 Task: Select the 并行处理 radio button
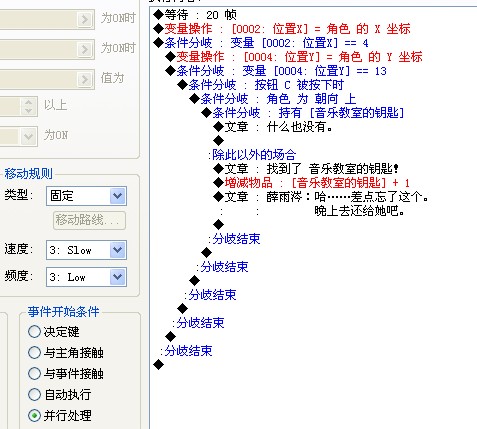click(x=34, y=415)
